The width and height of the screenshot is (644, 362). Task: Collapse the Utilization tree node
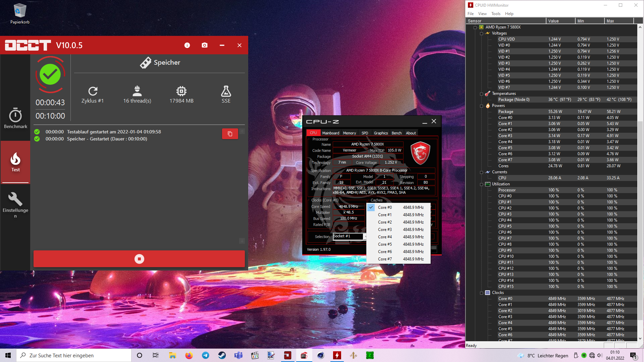click(x=482, y=184)
